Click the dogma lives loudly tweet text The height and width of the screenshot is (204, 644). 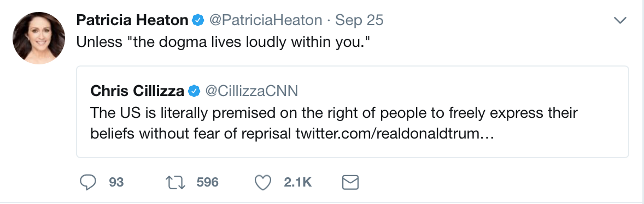tap(224, 42)
